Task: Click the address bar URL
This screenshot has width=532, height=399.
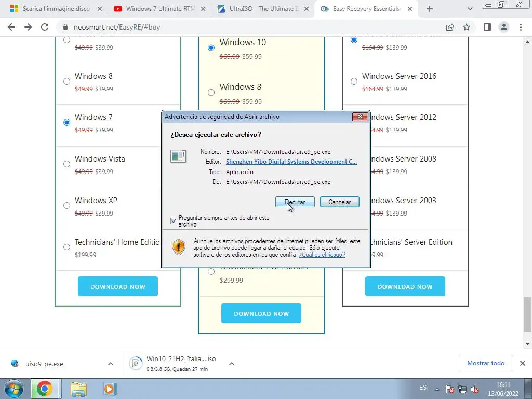Action: [117, 27]
